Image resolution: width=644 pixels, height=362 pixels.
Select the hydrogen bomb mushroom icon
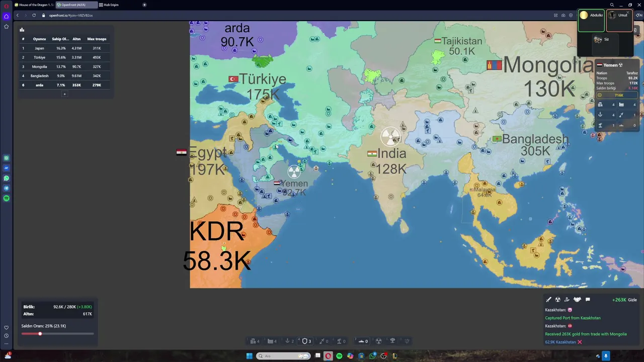tap(393, 341)
